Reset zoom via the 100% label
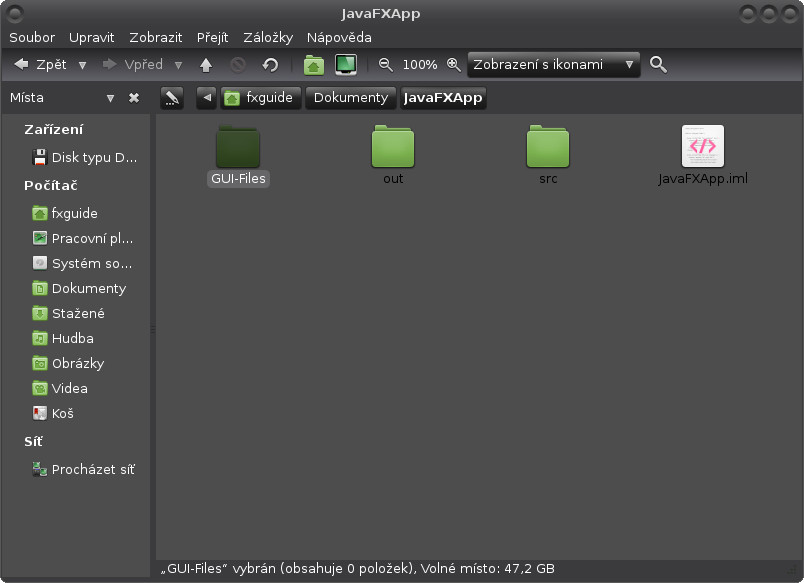804x583 pixels. tap(420, 65)
